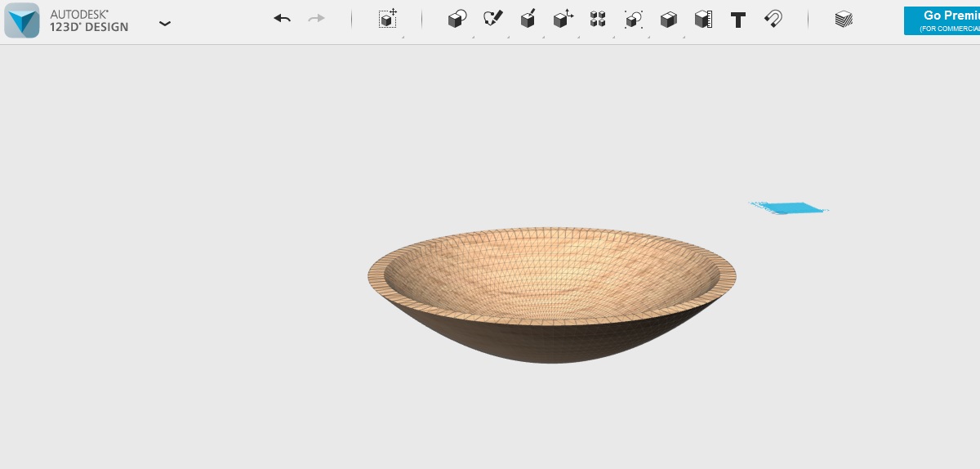
Task: Open the Pattern tools
Action: 598,20
